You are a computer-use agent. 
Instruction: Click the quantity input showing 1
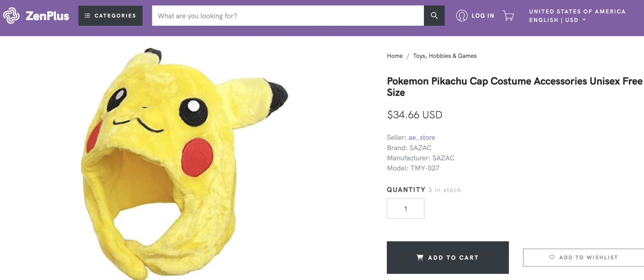[405, 208]
